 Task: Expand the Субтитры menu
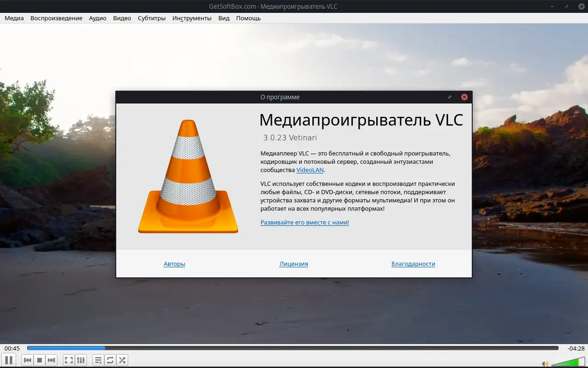click(152, 18)
